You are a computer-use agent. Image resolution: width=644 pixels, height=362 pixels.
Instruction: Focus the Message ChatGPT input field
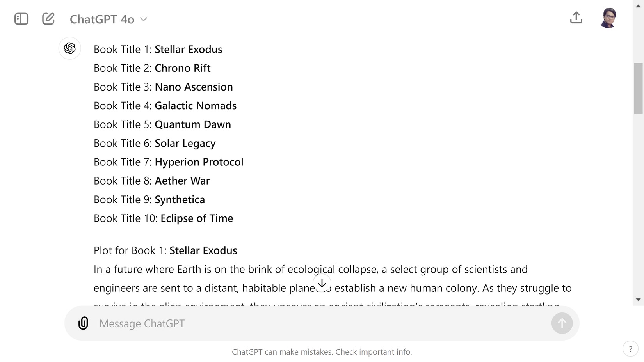point(322,323)
